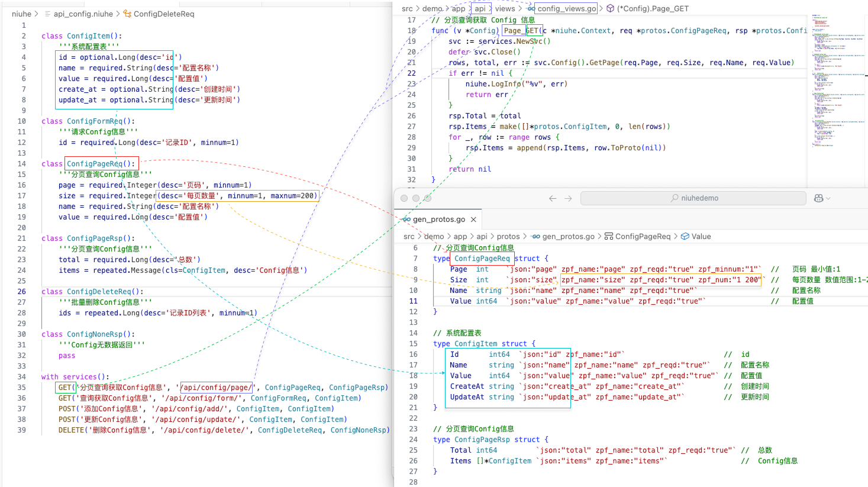Click line number 26 in api_config.niuhe gutter
This screenshot has width=868, height=487.
pyautogui.click(x=21, y=292)
